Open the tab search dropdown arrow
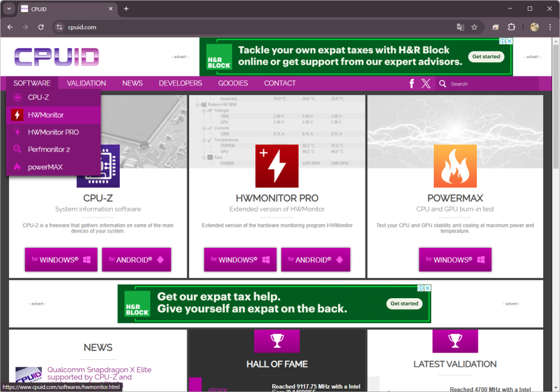560x392 pixels. coord(9,8)
